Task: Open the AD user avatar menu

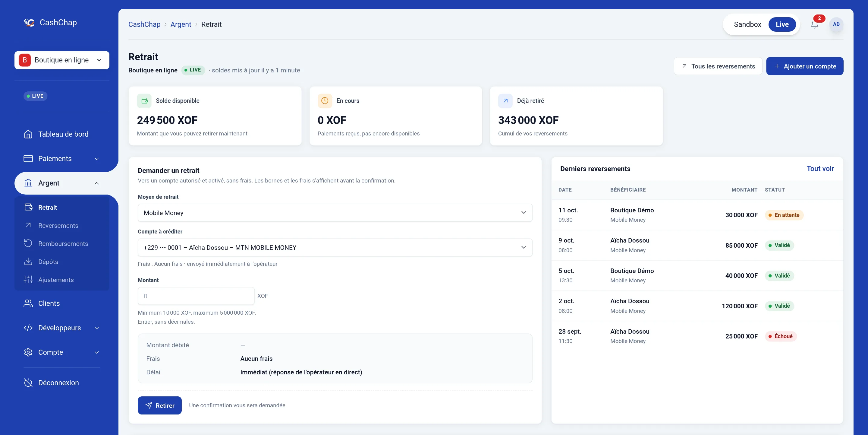Action: click(x=836, y=24)
